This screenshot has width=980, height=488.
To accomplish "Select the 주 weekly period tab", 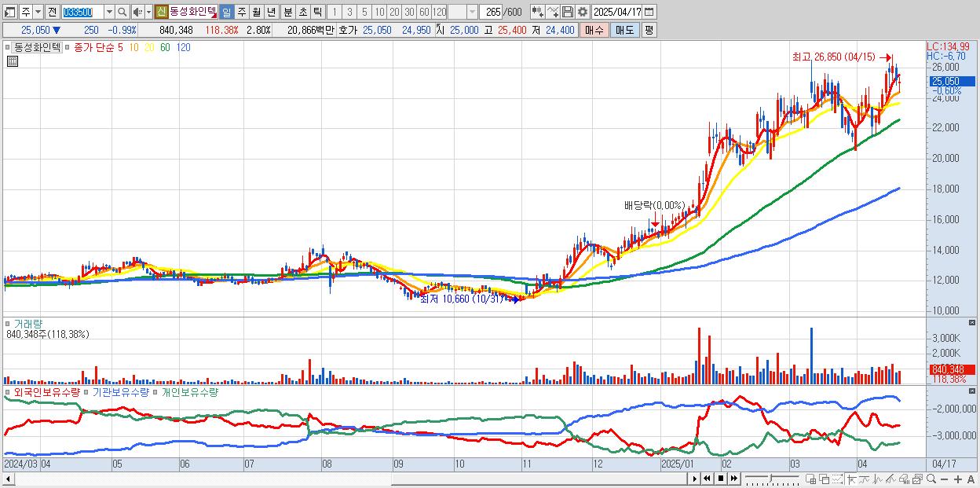I will point(241,12).
